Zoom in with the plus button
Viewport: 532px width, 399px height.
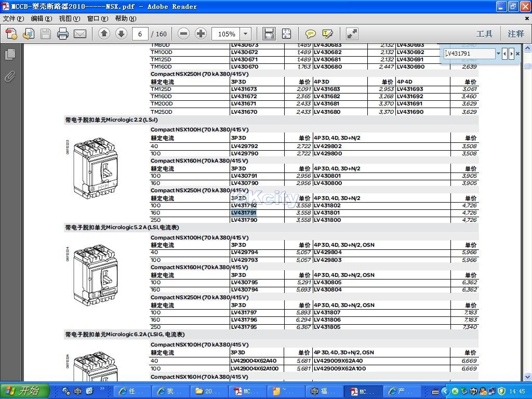click(201, 34)
